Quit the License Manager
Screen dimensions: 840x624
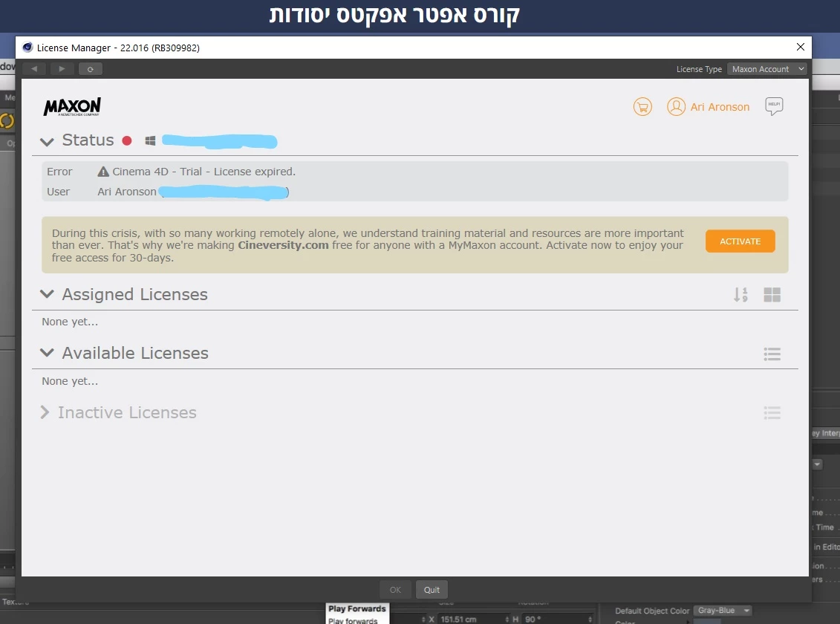(x=432, y=590)
